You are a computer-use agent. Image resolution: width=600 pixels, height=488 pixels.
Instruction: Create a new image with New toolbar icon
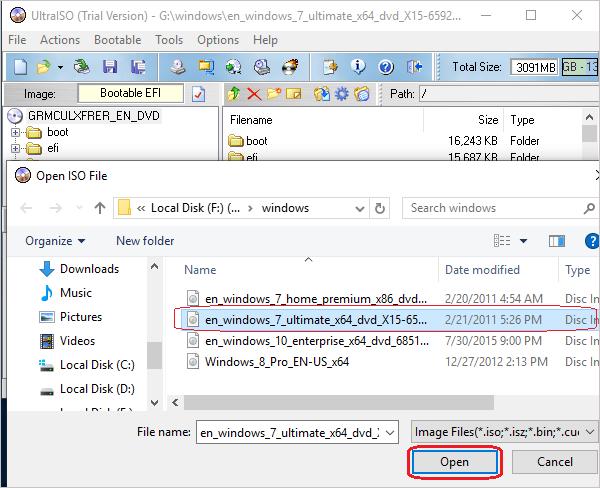pyautogui.click(x=20, y=67)
